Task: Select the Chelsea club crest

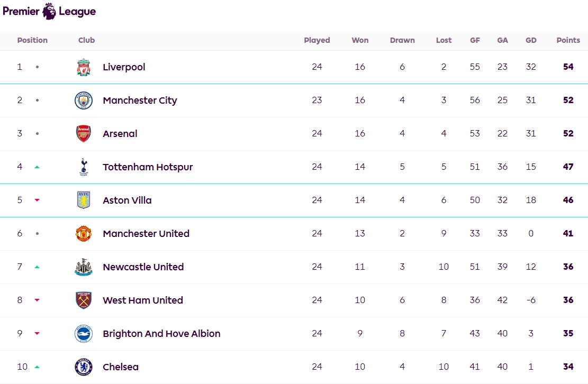Action: (84, 367)
